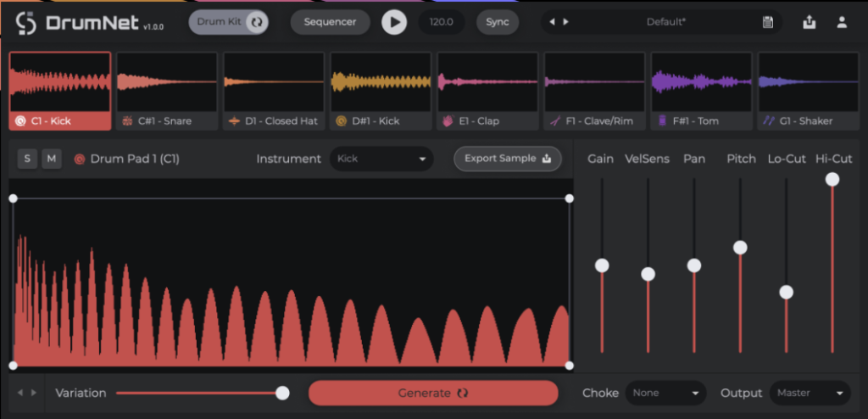Select the next preset arrow
868x419 pixels.
[x=565, y=22]
